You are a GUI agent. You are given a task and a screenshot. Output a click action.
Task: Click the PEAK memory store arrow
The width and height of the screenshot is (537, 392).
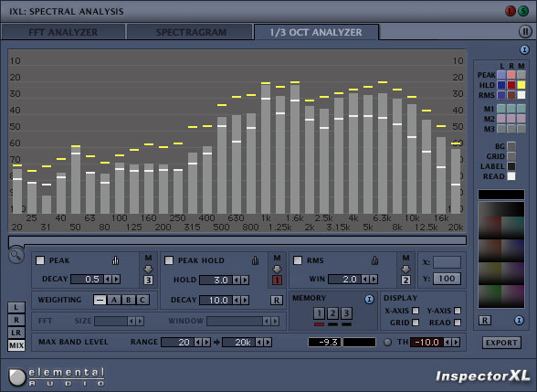(148, 270)
